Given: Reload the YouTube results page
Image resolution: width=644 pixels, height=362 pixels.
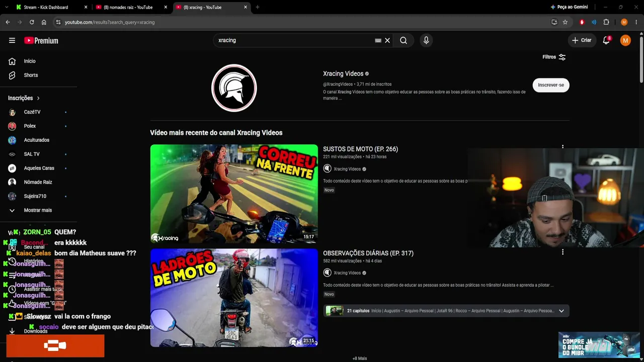Looking at the screenshot, I should click(x=32, y=22).
